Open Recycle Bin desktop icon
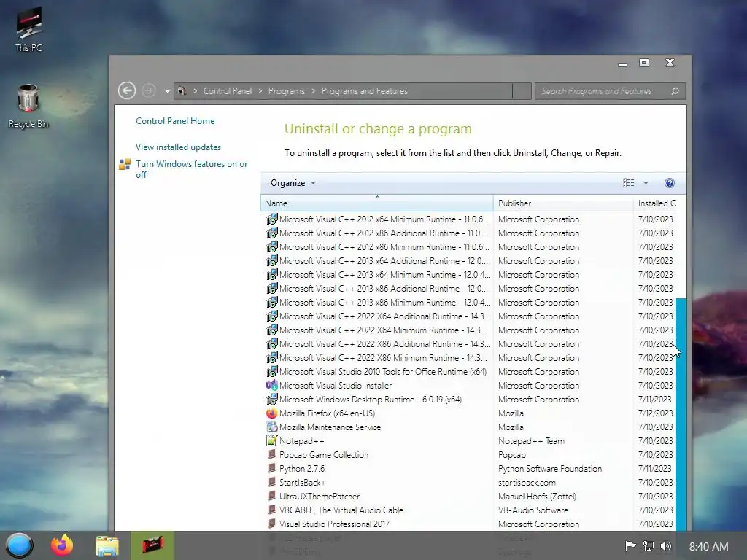This screenshot has height=560, width=747. click(x=28, y=106)
